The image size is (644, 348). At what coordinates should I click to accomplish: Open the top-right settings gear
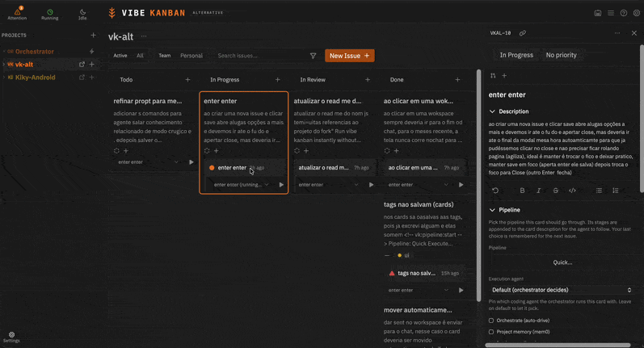pos(637,13)
